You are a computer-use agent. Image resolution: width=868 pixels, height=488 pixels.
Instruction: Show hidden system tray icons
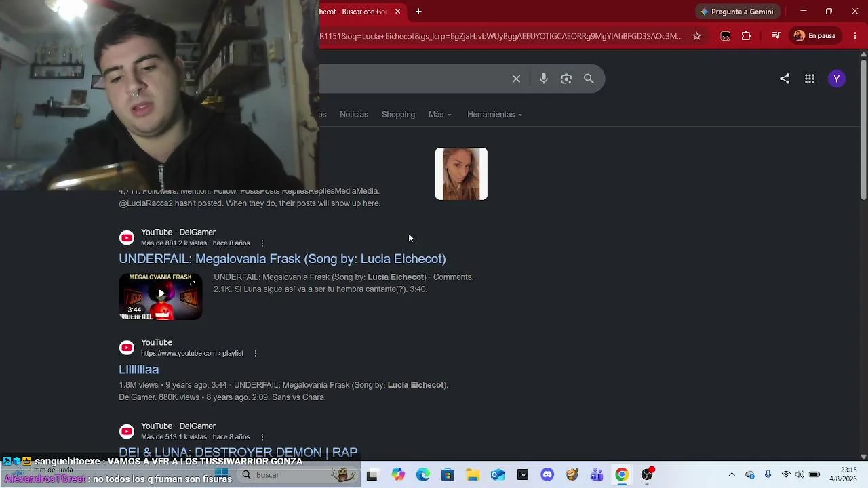732,475
